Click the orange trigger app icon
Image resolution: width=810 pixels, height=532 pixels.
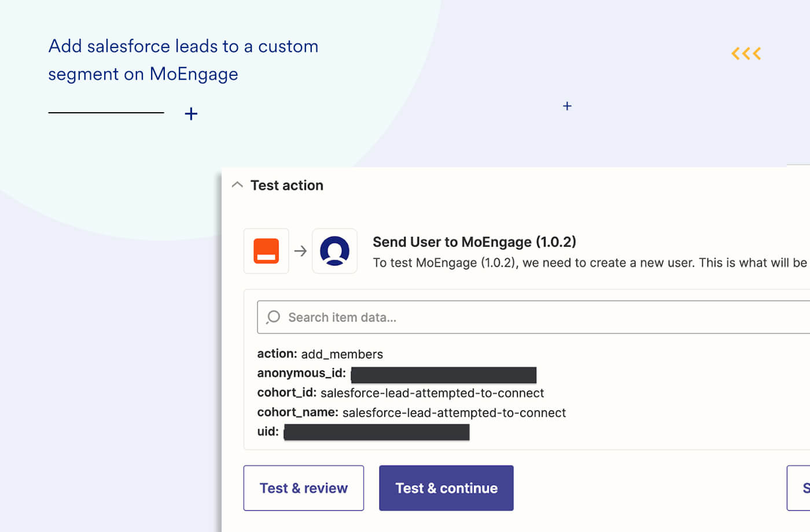(266, 251)
